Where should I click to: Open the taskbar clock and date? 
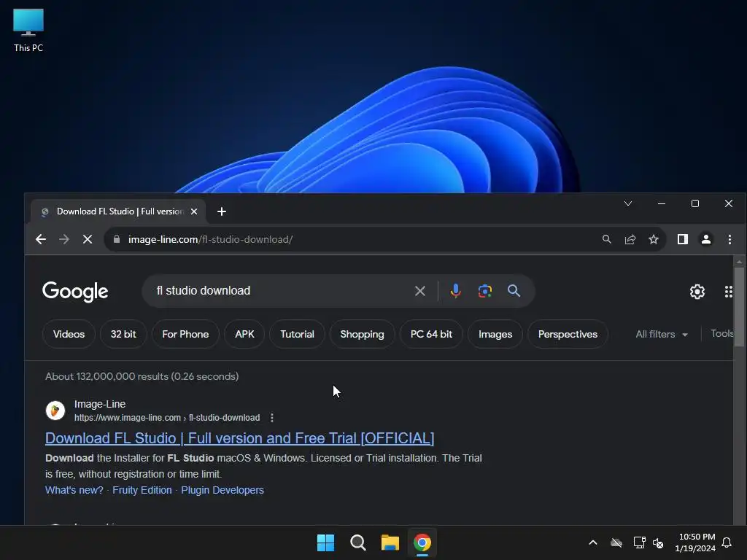click(695, 542)
